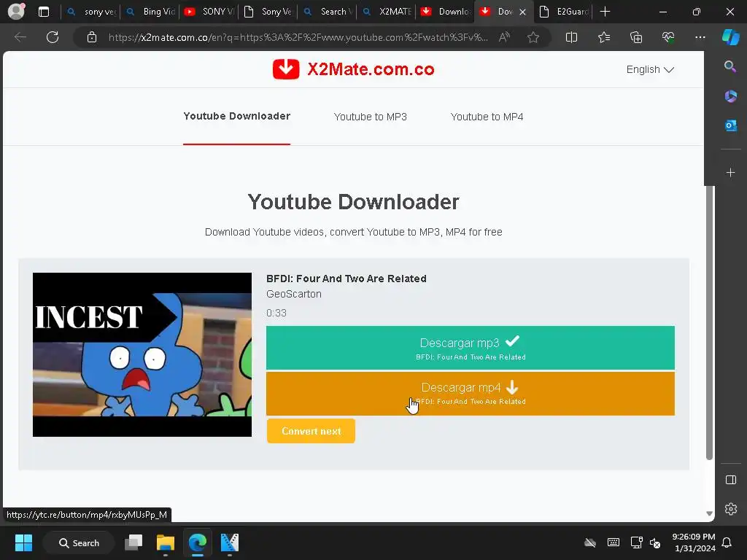The height and width of the screenshot is (560, 747).
Task: Select Youtube to MP4 menu item
Action: [487, 117]
